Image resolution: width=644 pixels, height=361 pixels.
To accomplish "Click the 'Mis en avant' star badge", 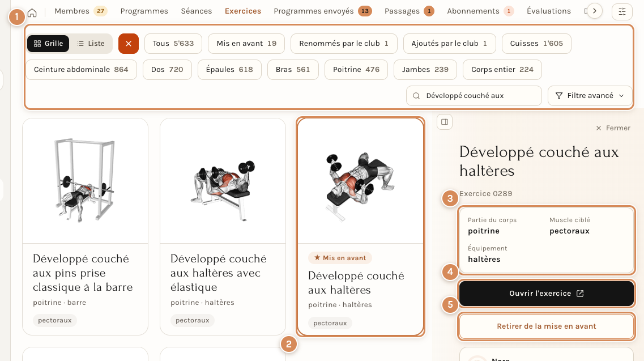I will (340, 258).
